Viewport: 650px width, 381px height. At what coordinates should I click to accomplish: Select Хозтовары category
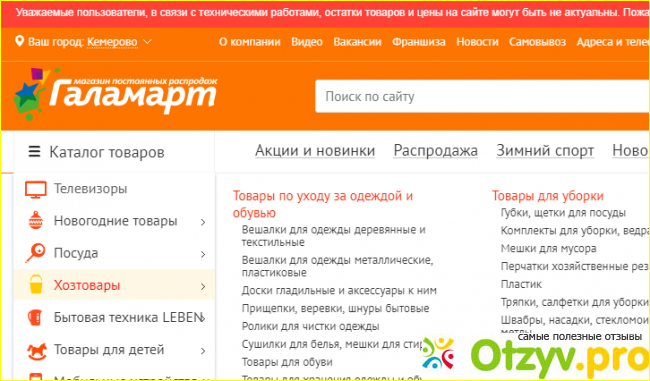tap(87, 285)
